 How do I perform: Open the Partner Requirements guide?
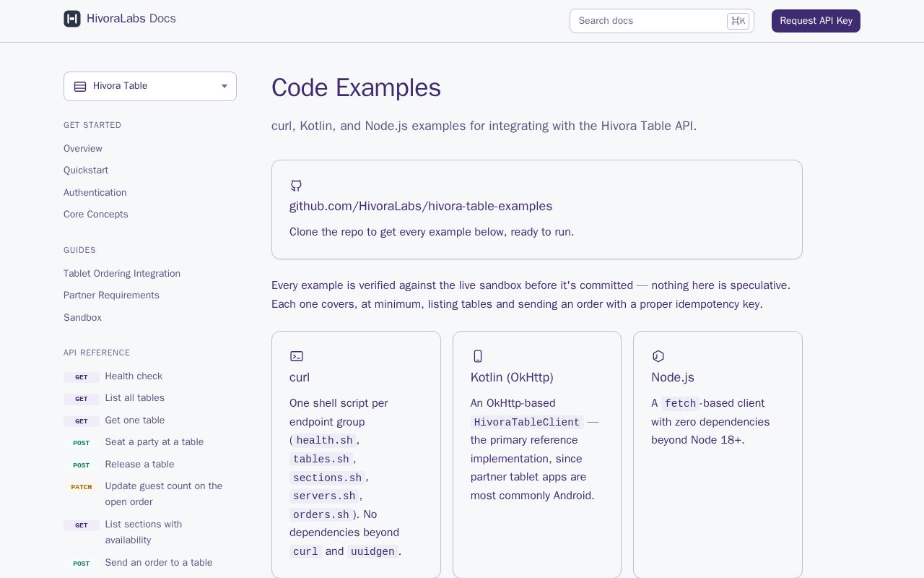111,296
